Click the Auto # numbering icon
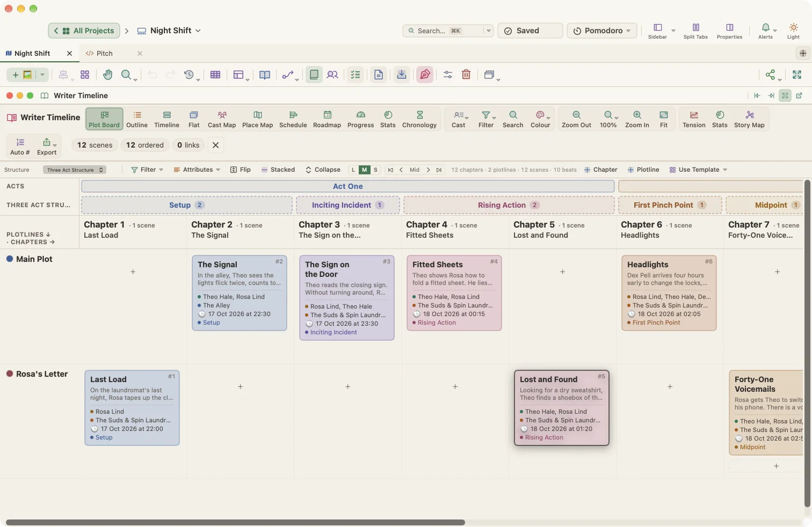Screen dimensions: 812x527 pyautogui.click(x=20, y=146)
